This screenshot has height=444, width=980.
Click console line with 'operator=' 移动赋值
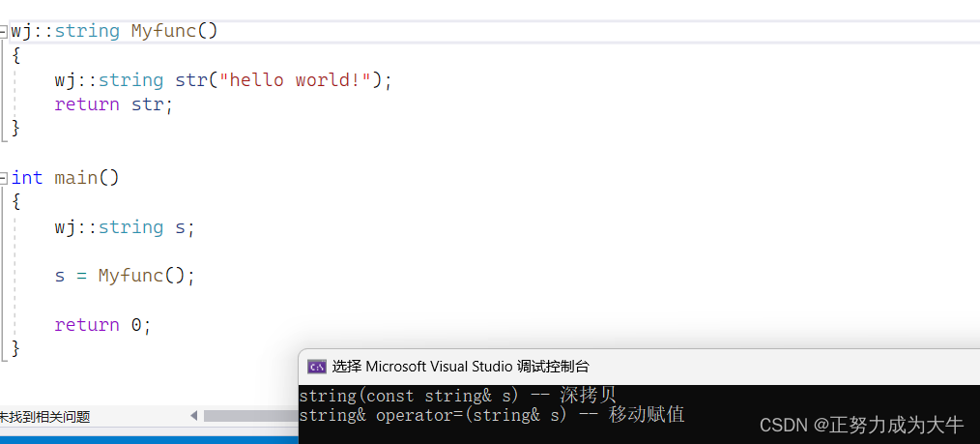[492, 415]
